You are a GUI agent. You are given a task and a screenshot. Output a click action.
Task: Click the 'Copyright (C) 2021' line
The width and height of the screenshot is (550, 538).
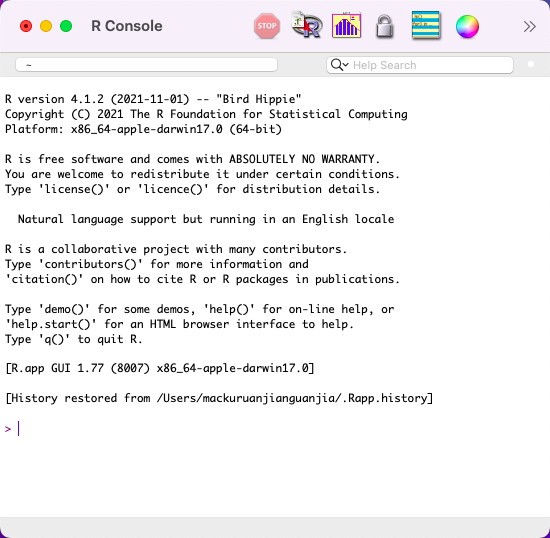(206, 114)
